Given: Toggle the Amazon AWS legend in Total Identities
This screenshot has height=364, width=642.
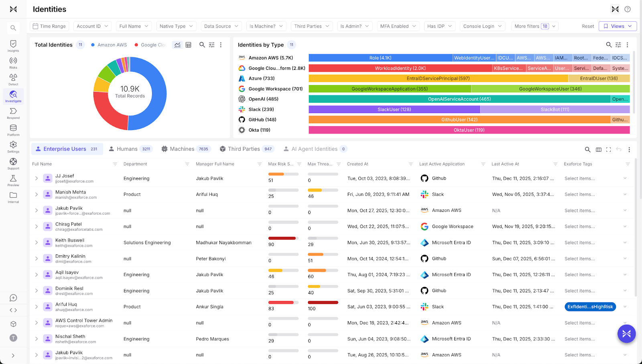Looking at the screenshot, I should [109, 45].
